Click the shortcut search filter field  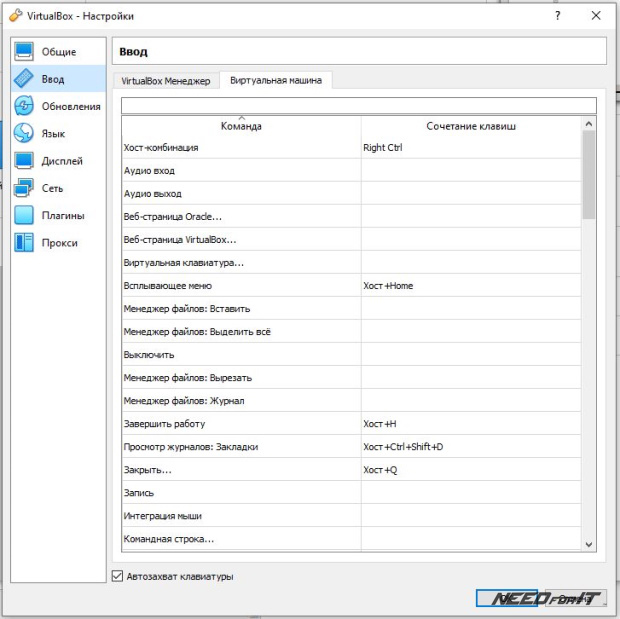359,106
